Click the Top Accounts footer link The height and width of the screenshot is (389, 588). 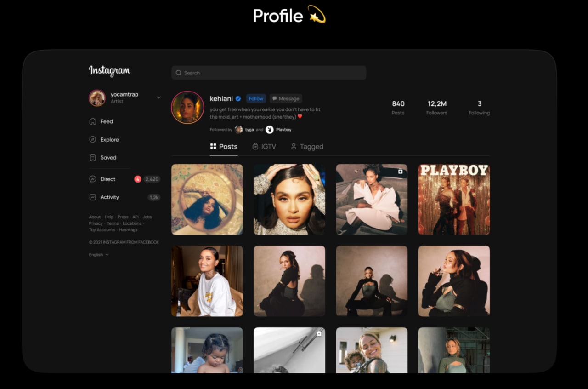coord(102,230)
